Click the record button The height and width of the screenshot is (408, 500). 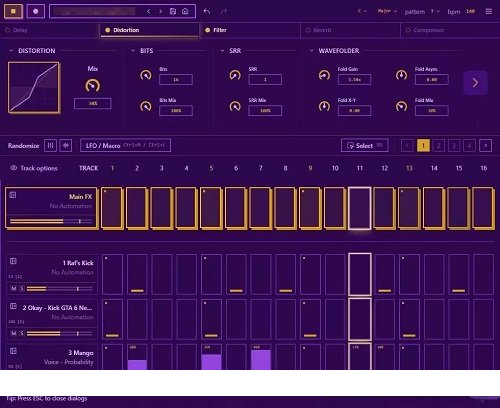[35, 11]
